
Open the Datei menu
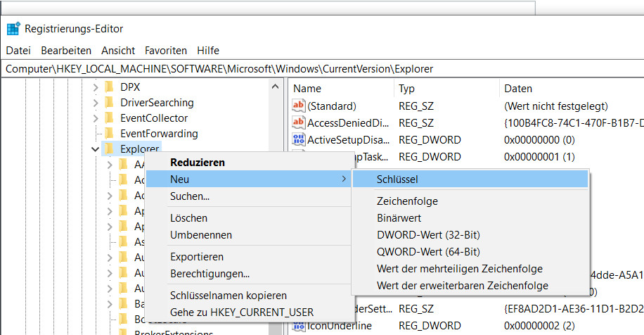[x=18, y=51]
